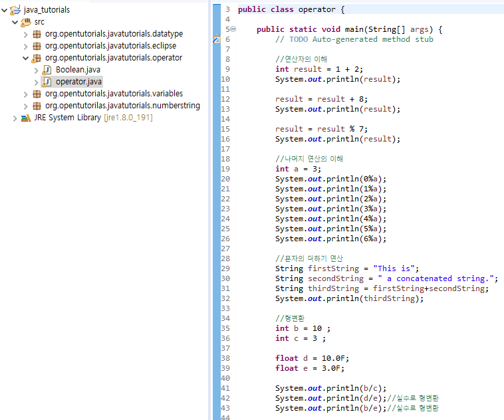Image resolution: width=504 pixels, height=420 pixels.
Task: Click the JRE System Library icon
Action: tap(26, 118)
